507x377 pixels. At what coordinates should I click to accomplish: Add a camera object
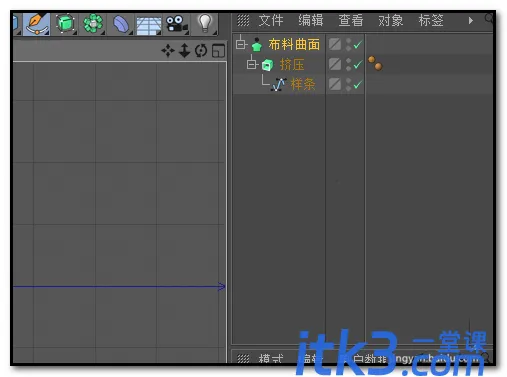click(177, 24)
